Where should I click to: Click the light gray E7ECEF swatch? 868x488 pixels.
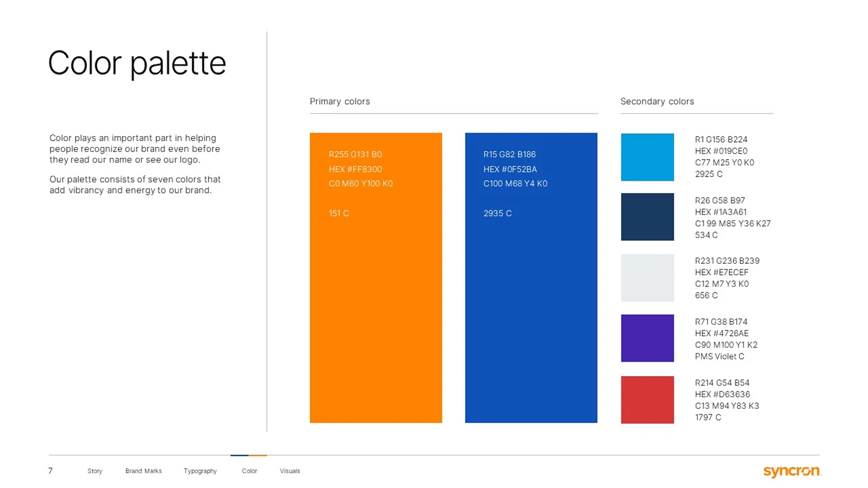(x=647, y=278)
